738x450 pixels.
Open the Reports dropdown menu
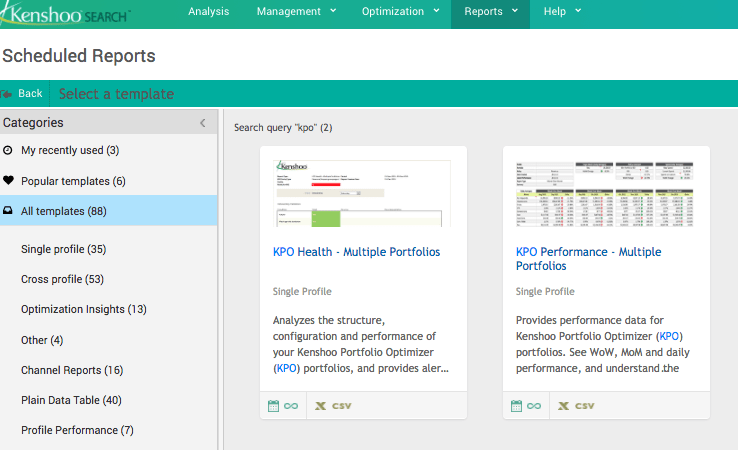tap(490, 11)
